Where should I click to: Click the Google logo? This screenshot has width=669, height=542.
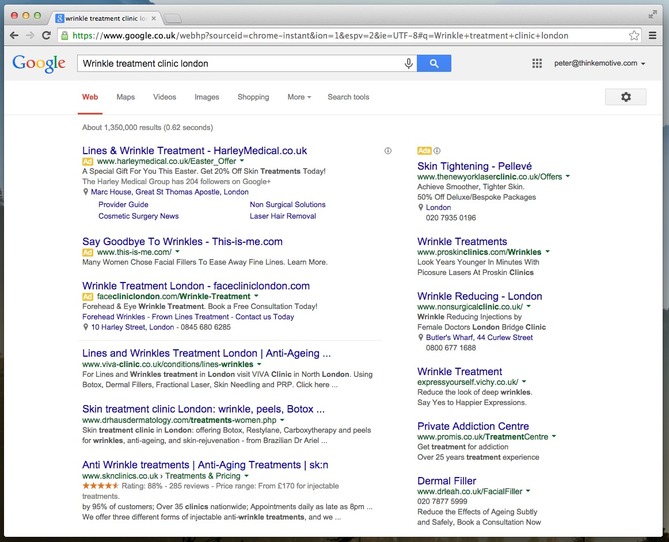coord(39,64)
